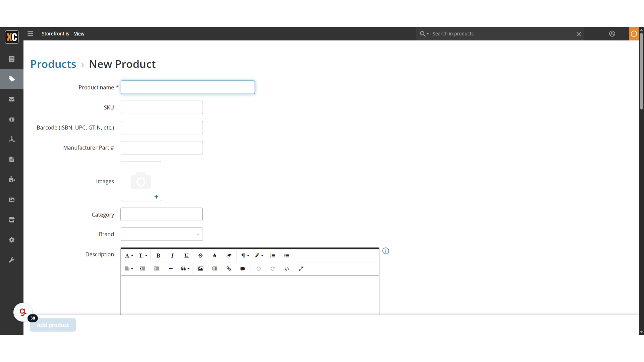Insert an image in description
Viewport: 644px width, 362px height.
(201, 269)
